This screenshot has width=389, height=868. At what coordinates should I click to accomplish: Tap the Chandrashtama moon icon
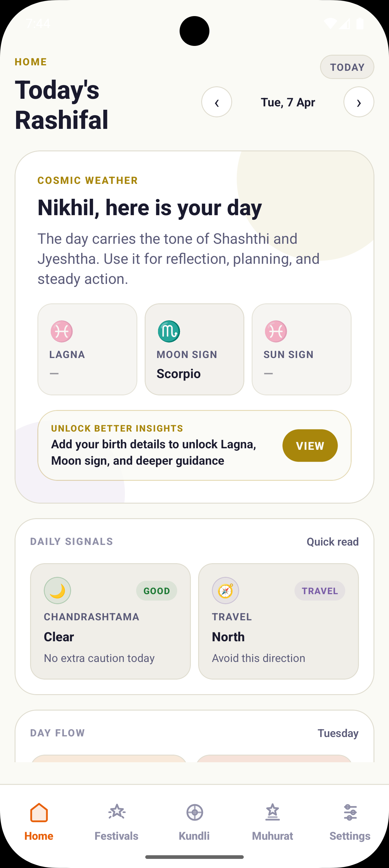click(x=58, y=591)
